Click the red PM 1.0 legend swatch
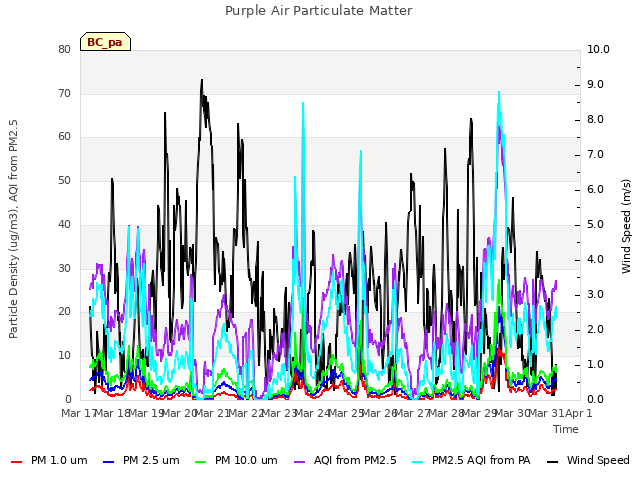This screenshot has height=480, width=640. pyautogui.click(x=16, y=462)
